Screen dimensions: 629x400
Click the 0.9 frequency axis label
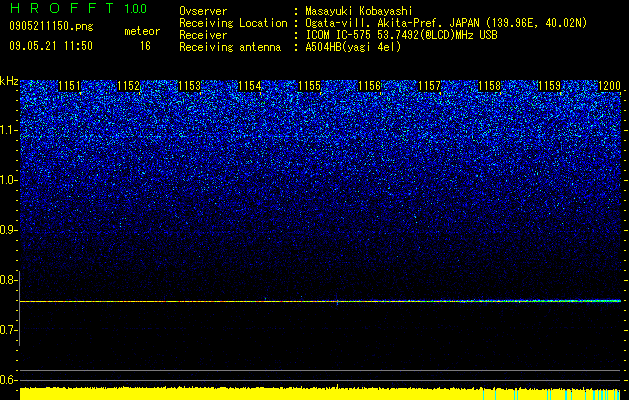[x=9, y=230]
